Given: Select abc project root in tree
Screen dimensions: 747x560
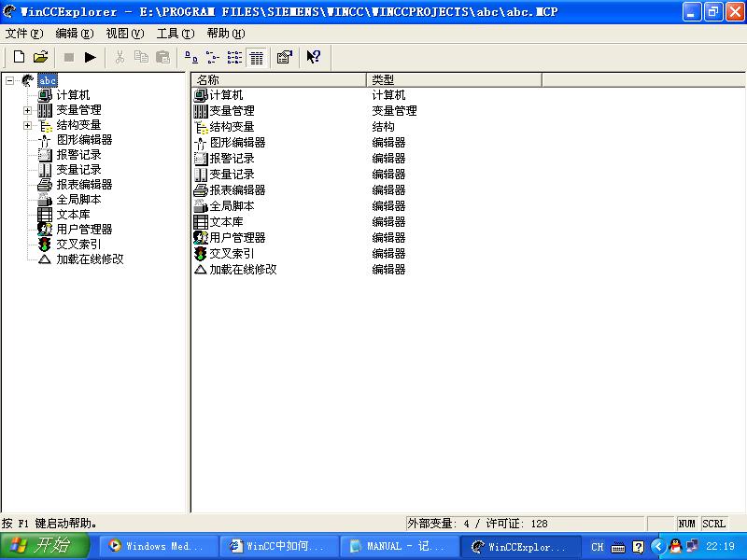Looking at the screenshot, I should click(48, 80).
